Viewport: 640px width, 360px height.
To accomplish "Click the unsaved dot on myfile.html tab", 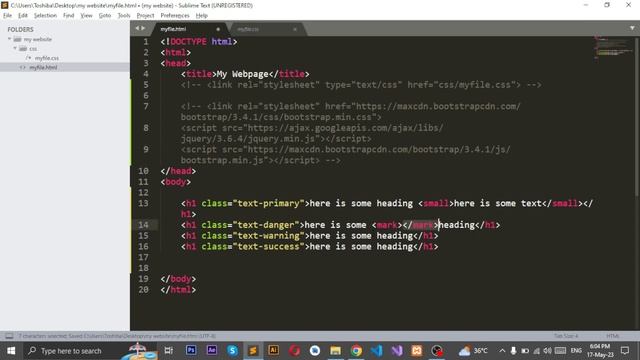I will pyautogui.click(x=218, y=29).
